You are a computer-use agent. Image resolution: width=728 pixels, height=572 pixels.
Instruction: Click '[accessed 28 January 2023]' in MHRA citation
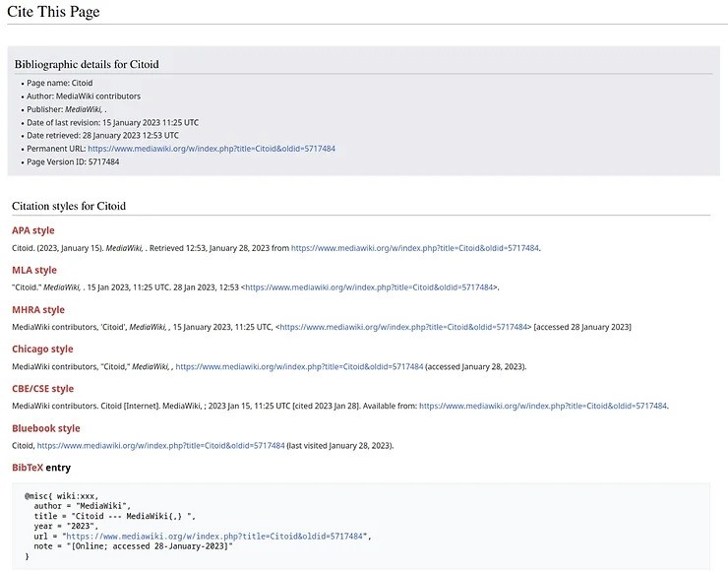point(582,327)
